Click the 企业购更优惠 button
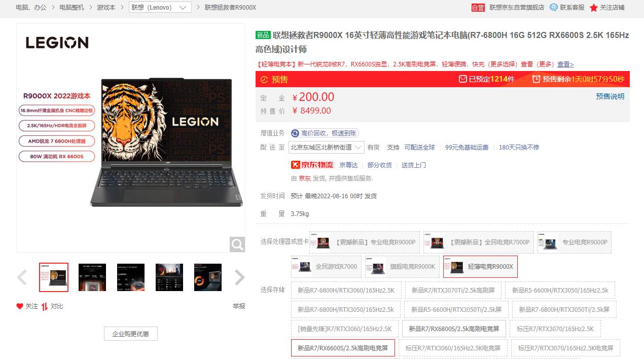The width and height of the screenshot is (644, 359). (x=131, y=334)
